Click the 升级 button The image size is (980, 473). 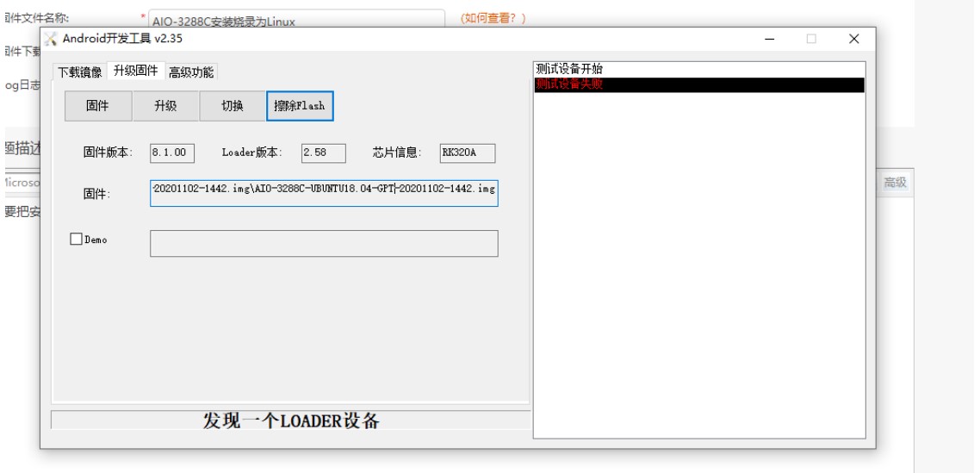pos(165,106)
